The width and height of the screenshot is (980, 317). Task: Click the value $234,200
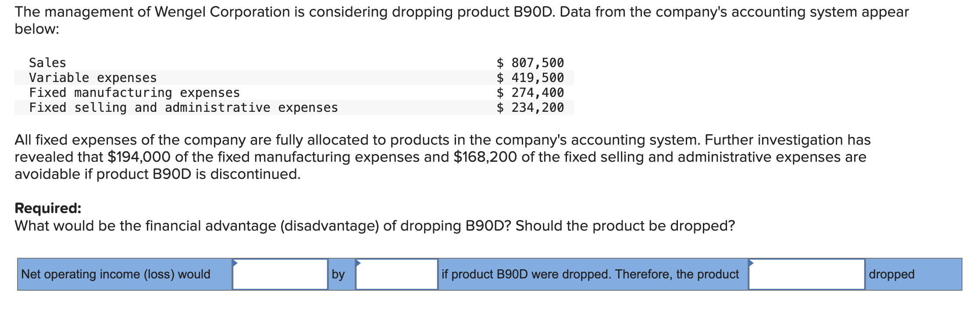[531, 107]
